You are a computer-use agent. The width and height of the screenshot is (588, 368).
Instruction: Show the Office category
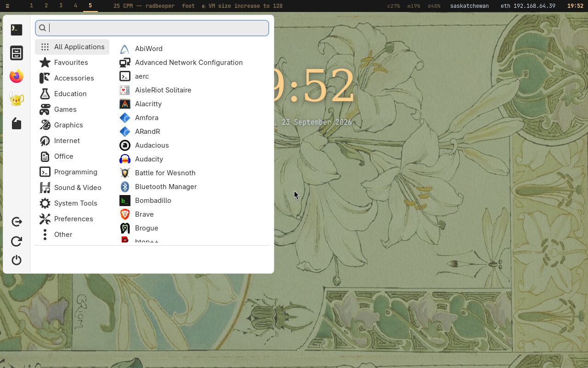72,156
